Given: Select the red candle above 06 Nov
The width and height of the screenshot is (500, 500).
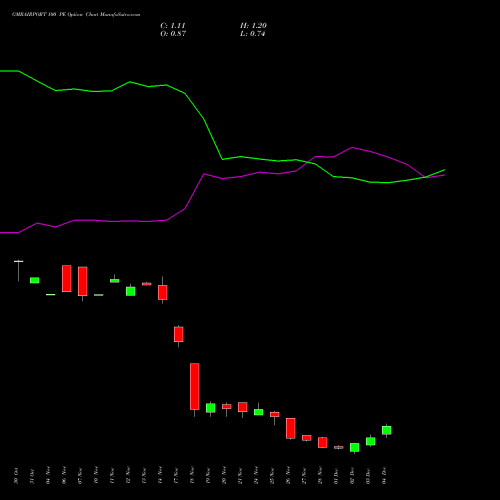Looking at the screenshot, I should 67,279.
